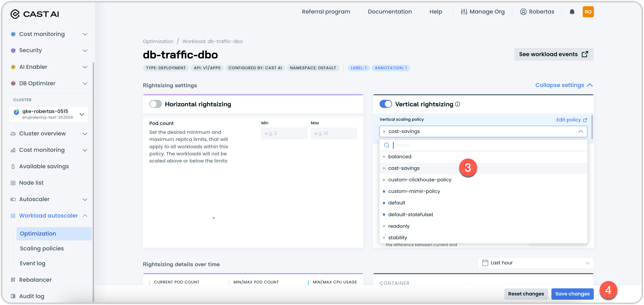The width and height of the screenshot is (644, 305).
Task: Open Scaling policies in sidebar
Action: (x=42, y=248)
